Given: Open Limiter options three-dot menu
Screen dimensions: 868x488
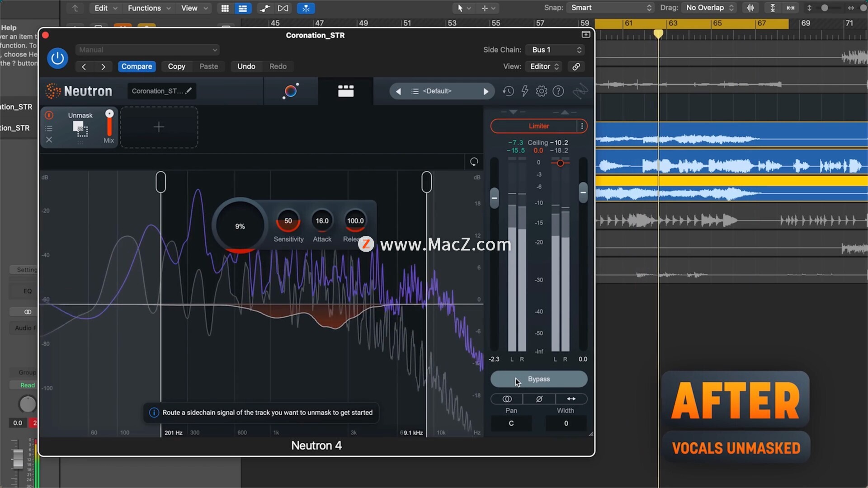Looking at the screenshot, I should (x=582, y=126).
